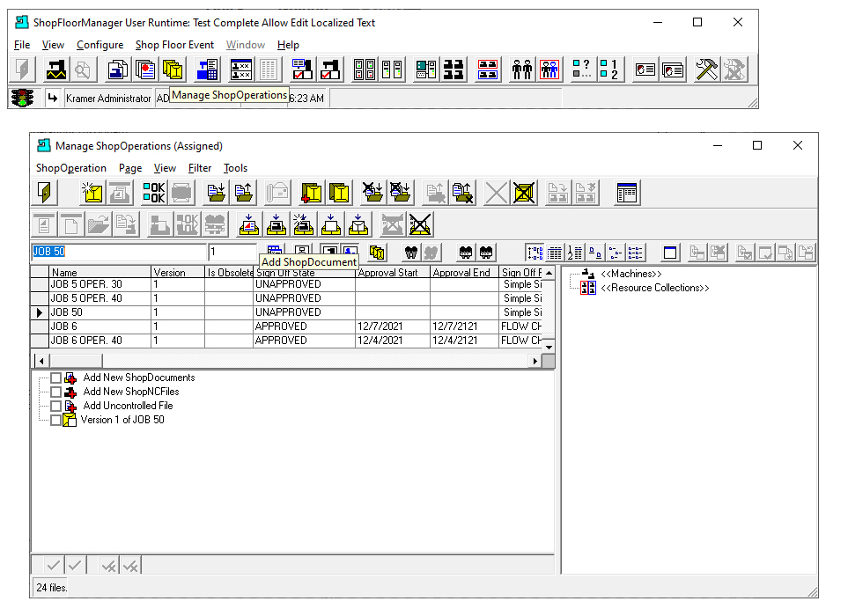This screenshot has width=848, height=616.
Task: Open the Configure menu in ShopFloorManager
Action: [x=100, y=45]
